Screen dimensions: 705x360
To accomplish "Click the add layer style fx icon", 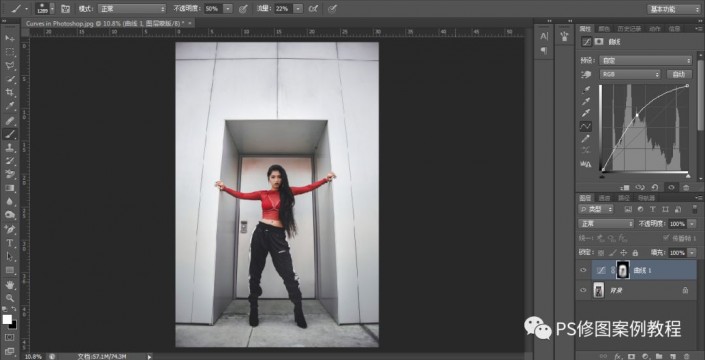I will [x=618, y=356].
